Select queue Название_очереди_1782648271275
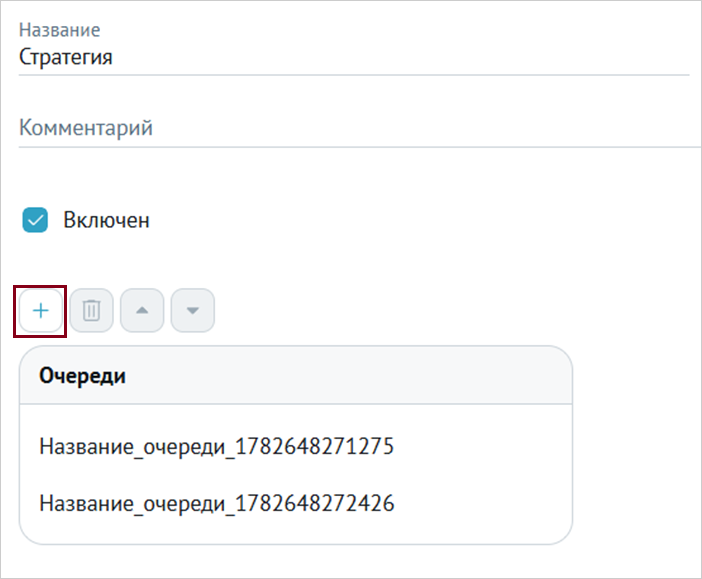The width and height of the screenshot is (702, 579). (x=217, y=446)
